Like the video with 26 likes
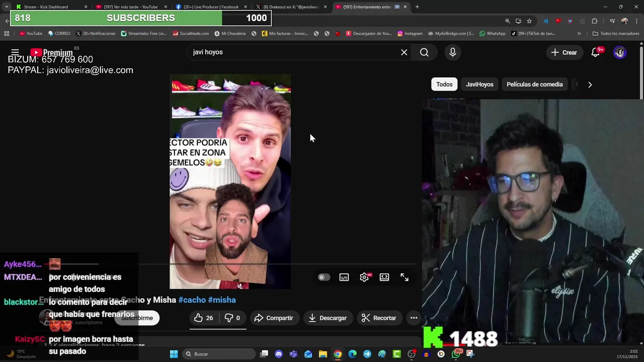The width and height of the screenshot is (644, 362). coord(204,318)
